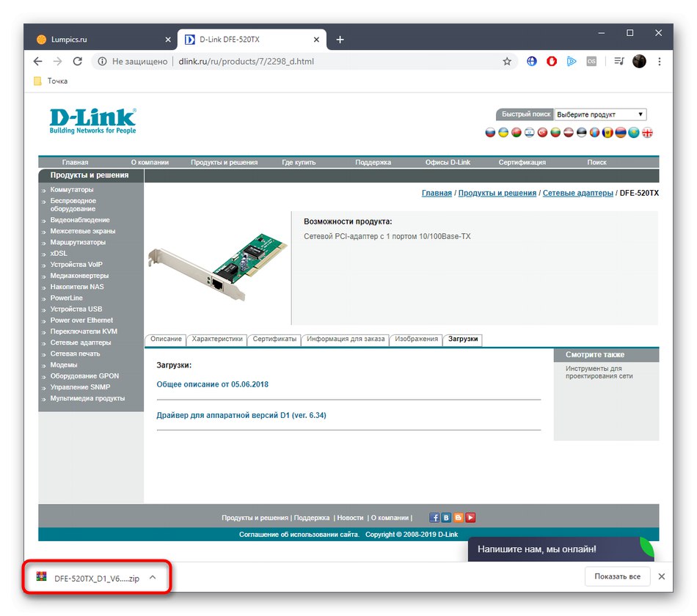Close the Lumpics.ru tab

tap(168, 40)
